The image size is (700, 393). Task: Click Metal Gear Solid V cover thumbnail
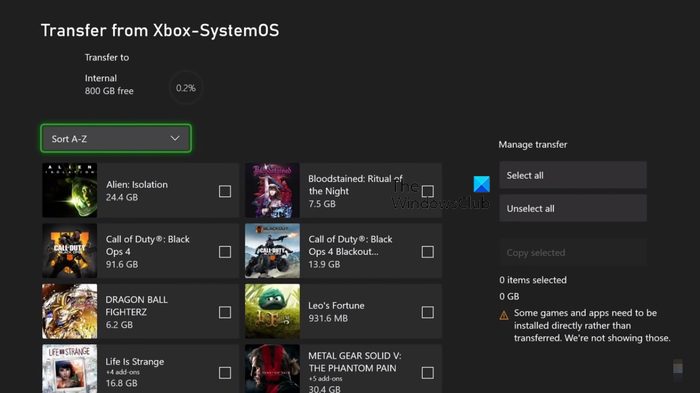(x=272, y=369)
